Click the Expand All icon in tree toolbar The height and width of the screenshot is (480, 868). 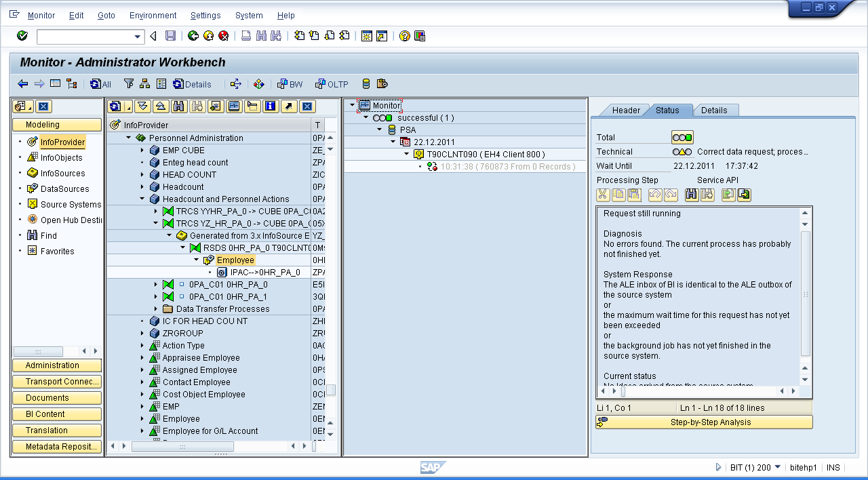(142, 106)
